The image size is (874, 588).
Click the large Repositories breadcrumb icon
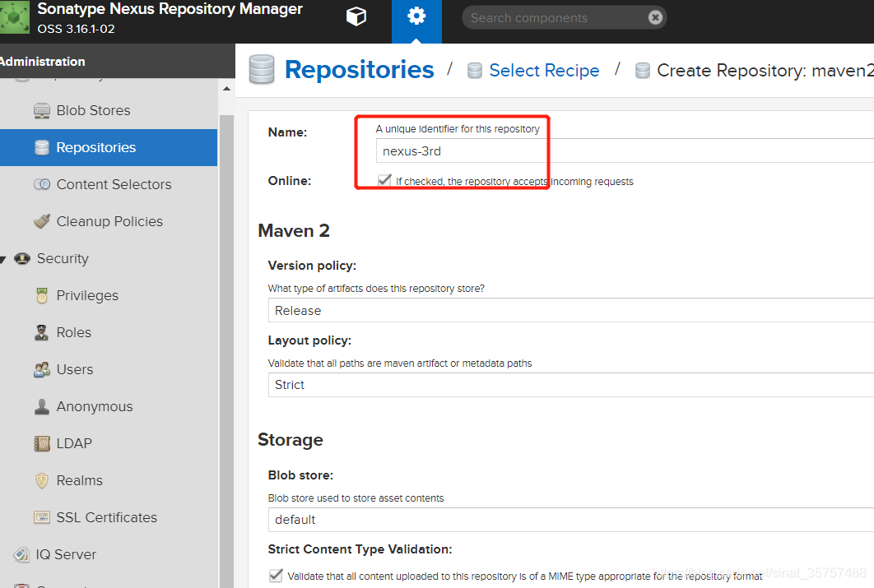tap(262, 70)
